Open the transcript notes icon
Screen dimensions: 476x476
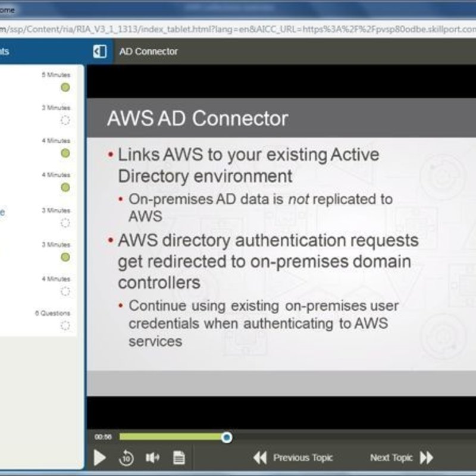179,458
